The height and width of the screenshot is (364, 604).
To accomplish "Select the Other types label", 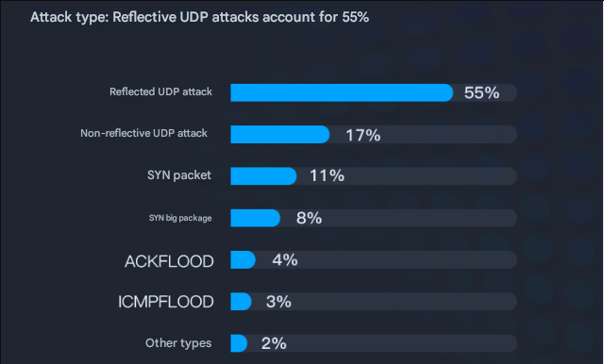I will (x=178, y=343).
